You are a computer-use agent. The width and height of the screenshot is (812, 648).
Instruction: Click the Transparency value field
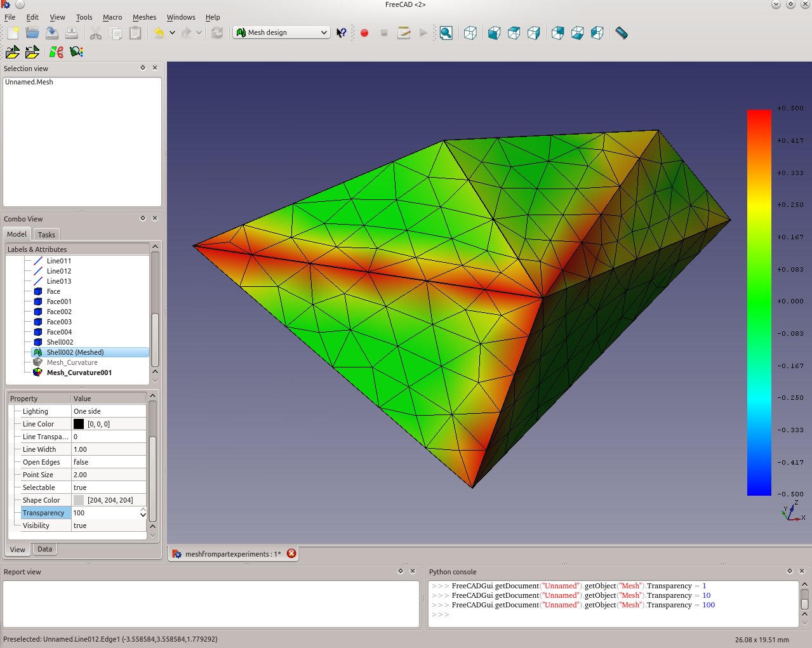coord(105,513)
